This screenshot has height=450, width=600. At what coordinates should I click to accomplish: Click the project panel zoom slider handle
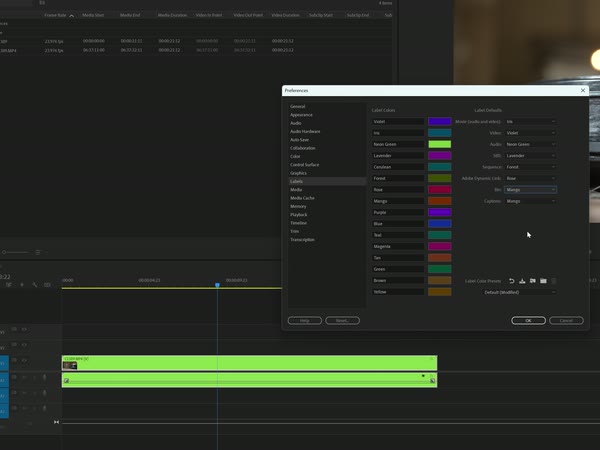[x=4, y=253]
